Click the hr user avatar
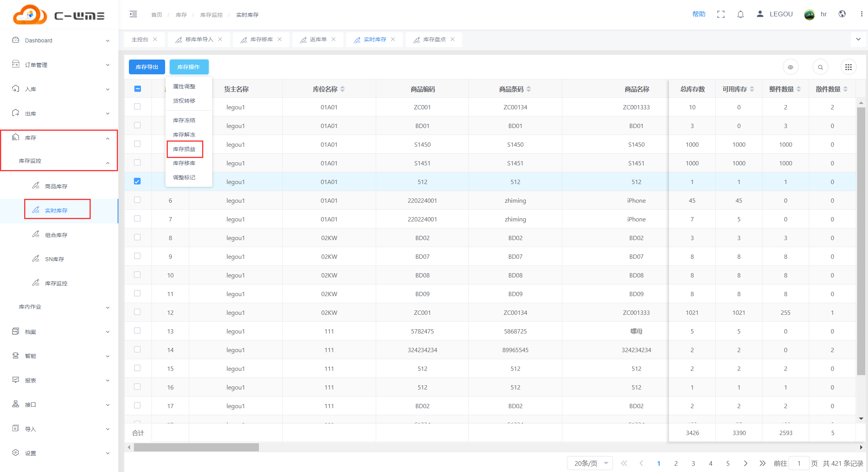This screenshot has width=868, height=472. [809, 14]
